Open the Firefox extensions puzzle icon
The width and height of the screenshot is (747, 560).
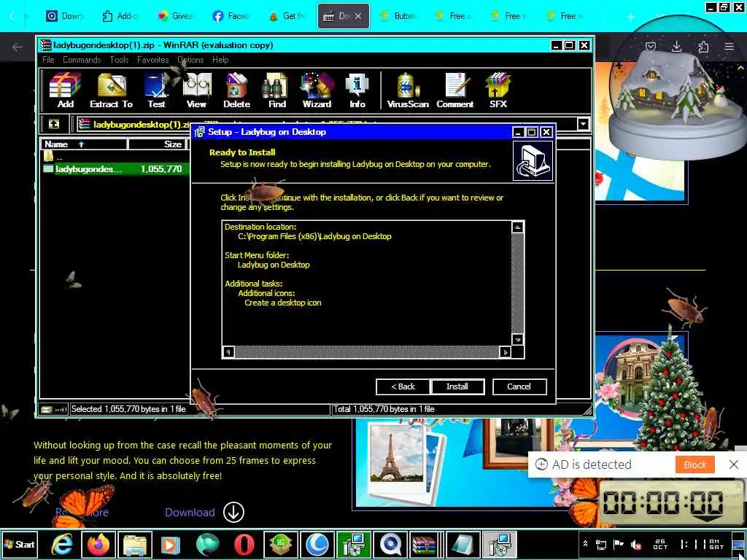703,46
